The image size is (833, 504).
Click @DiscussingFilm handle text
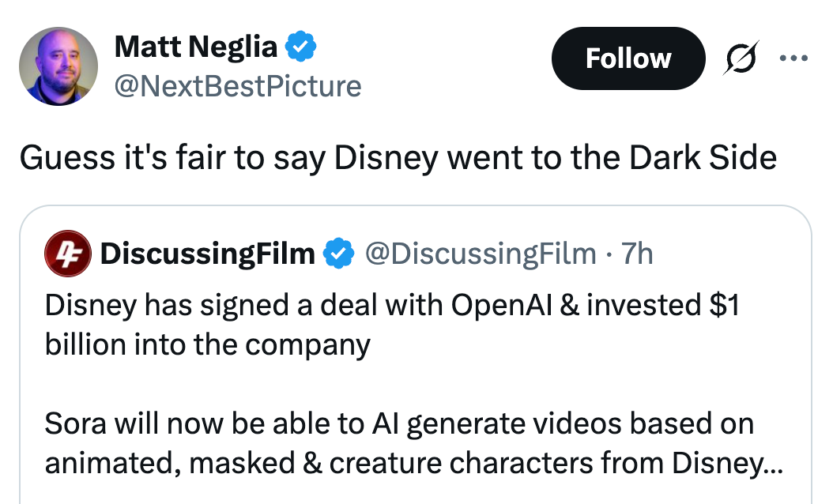479,254
